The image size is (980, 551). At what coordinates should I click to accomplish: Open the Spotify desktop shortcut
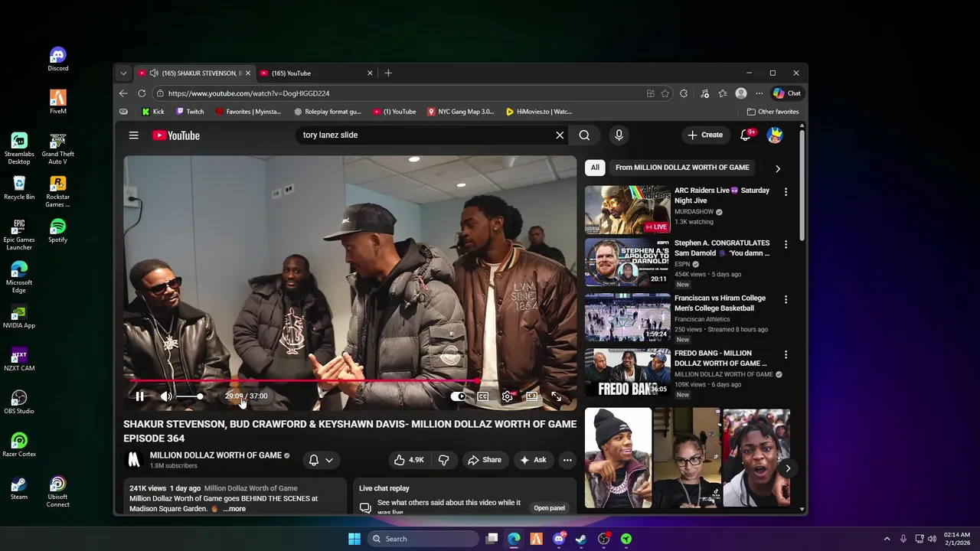click(57, 231)
